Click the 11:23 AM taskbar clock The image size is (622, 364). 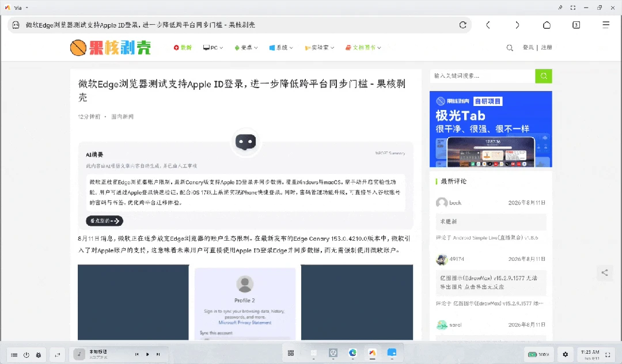[590, 354]
